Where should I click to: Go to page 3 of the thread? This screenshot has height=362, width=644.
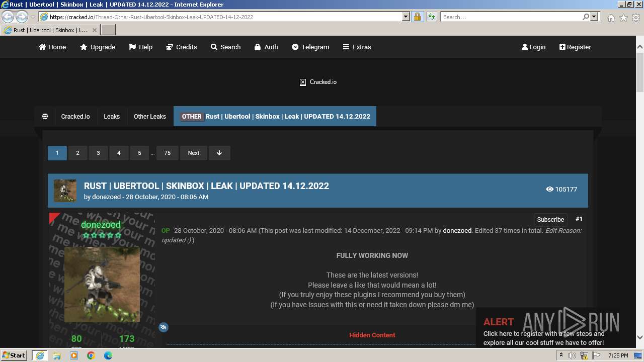coord(98,153)
